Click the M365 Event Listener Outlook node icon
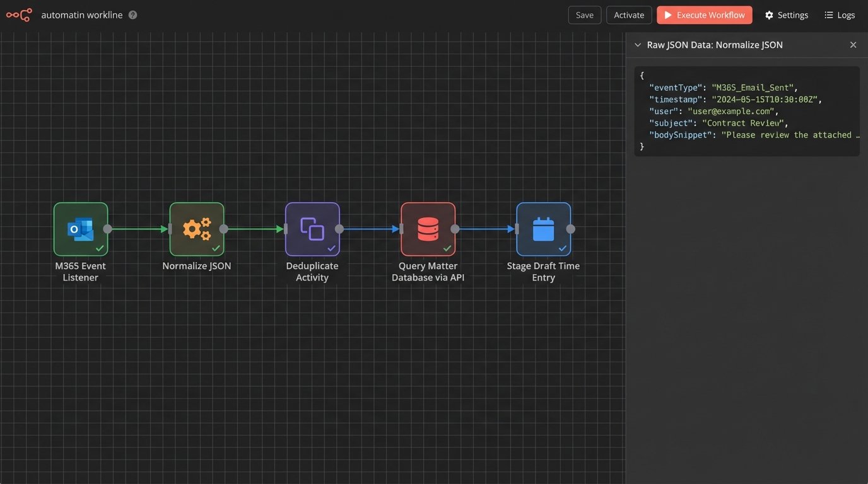The width and height of the screenshot is (868, 484). [81, 229]
